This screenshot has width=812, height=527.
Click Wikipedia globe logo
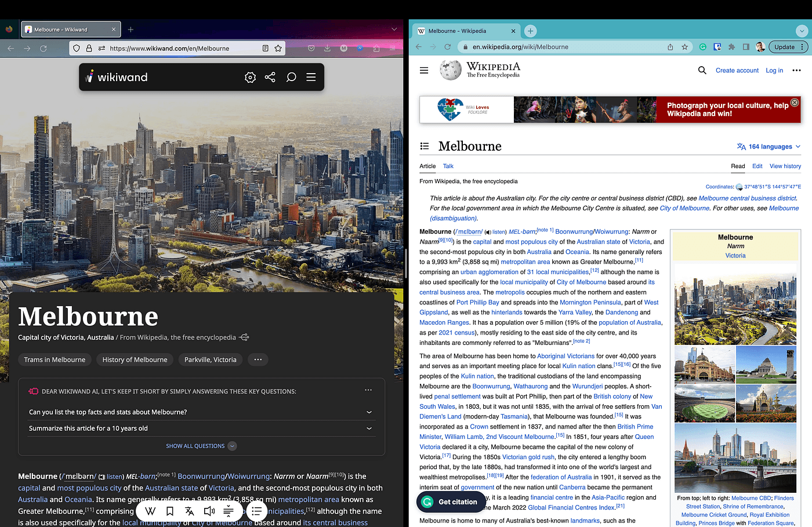450,70
